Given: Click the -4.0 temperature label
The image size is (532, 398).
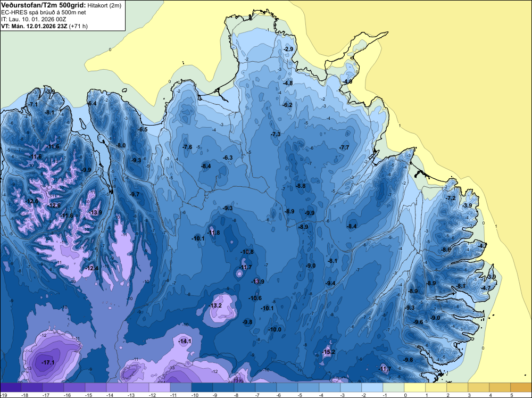Looking at the screenshot, I should pyautogui.click(x=347, y=82).
